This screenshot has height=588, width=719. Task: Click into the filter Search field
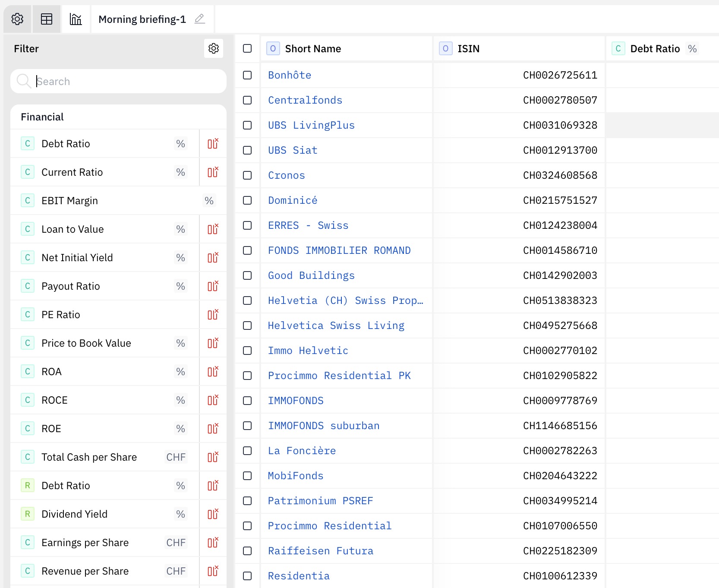118,81
